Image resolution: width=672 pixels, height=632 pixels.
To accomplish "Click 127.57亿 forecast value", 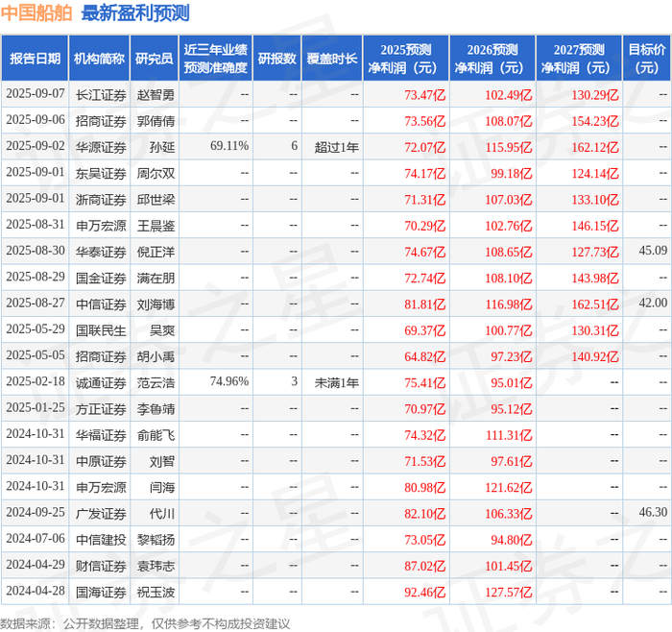I will click(x=508, y=592).
